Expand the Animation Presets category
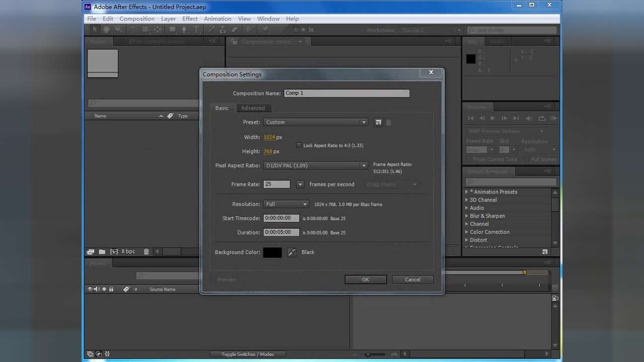Image resolution: width=644 pixels, height=362 pixels. pos(467,192)
